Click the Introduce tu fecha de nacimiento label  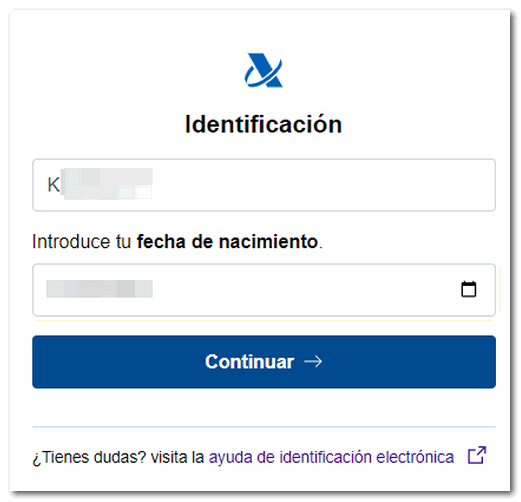pyautogui.click(x=177, y=241)
